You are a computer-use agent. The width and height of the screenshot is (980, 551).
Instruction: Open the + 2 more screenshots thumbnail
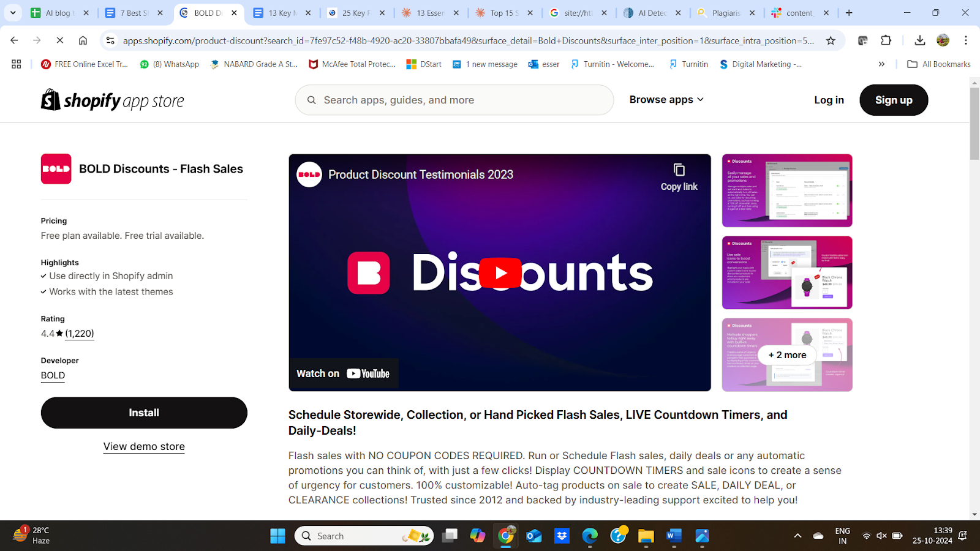click(787, 354)
